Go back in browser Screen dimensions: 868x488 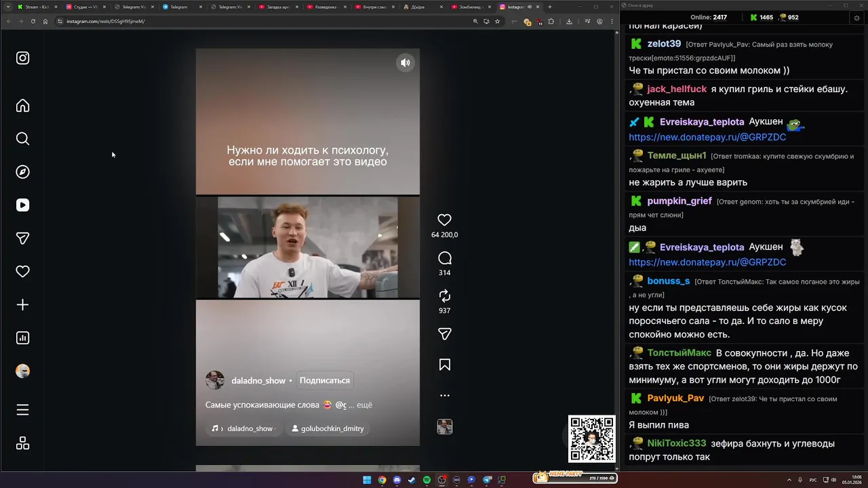[8, 21]
